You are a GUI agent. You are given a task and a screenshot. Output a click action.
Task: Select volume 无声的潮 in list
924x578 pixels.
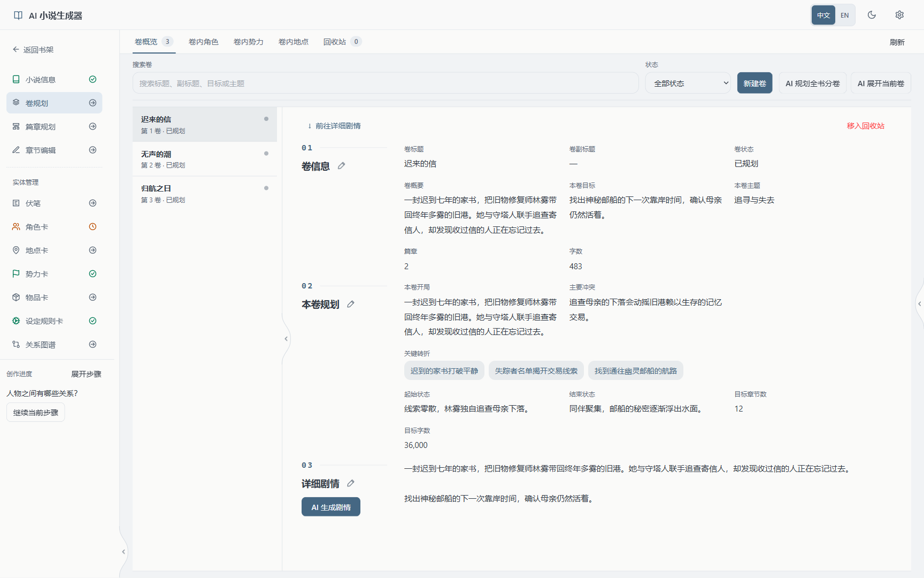(205, 159)
